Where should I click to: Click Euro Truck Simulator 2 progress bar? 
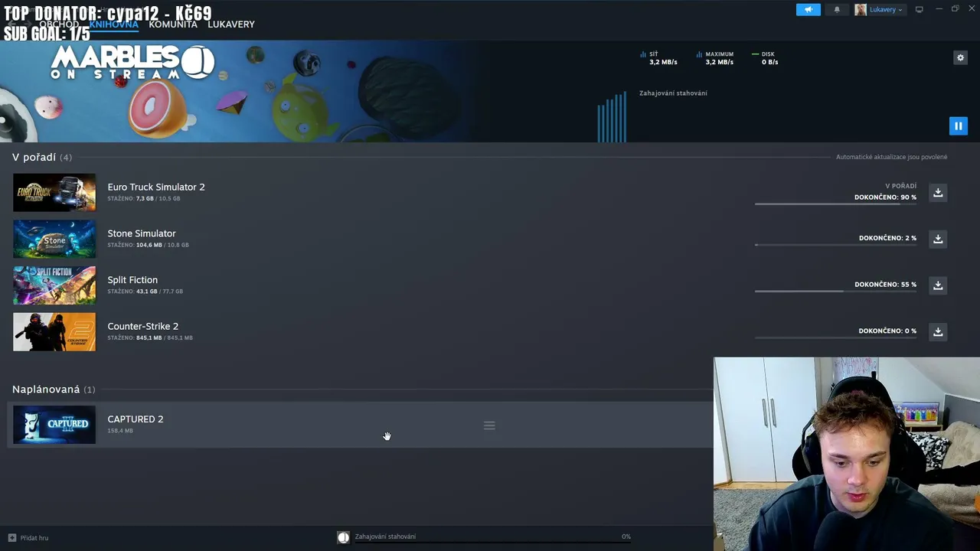coord(835,204)
